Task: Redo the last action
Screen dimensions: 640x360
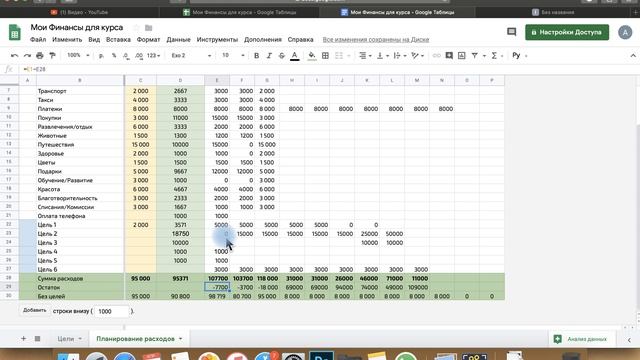Action: pos(27,56)
